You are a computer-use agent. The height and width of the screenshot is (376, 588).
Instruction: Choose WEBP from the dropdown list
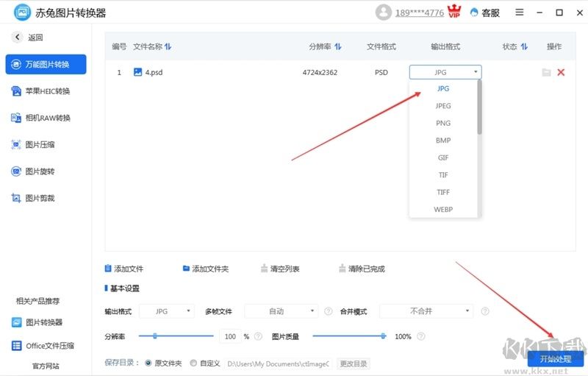[443, 210]
